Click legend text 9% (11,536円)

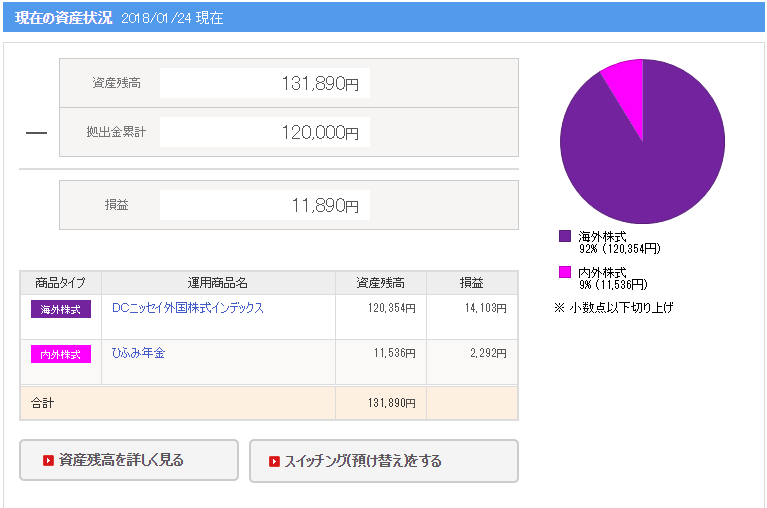613,285
